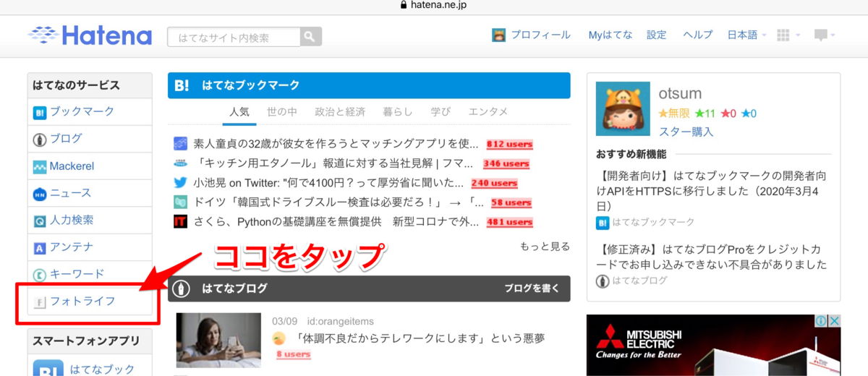Screen dimensions: 868x376
Task: Click the Mackerel sidebar icon
Action: point(40,167)
